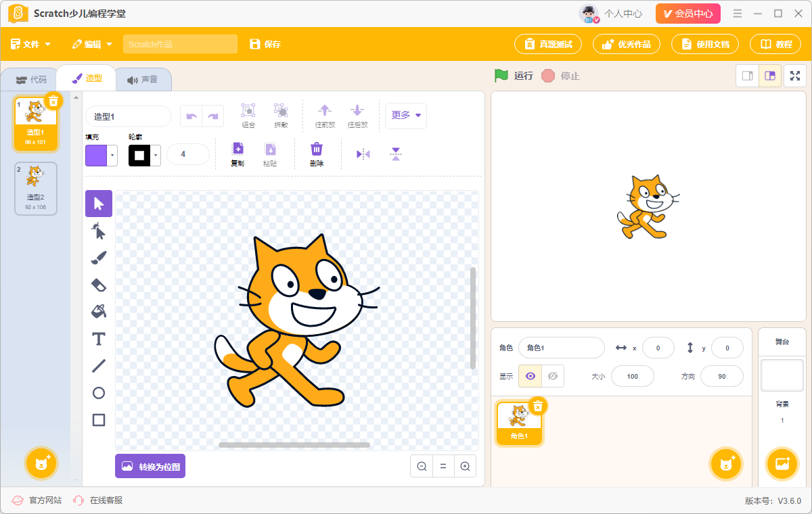Click the canvas vertical scrollbar
Image resolution: width=812 pixels, height=514 pixels.
[x=473, y=318]
